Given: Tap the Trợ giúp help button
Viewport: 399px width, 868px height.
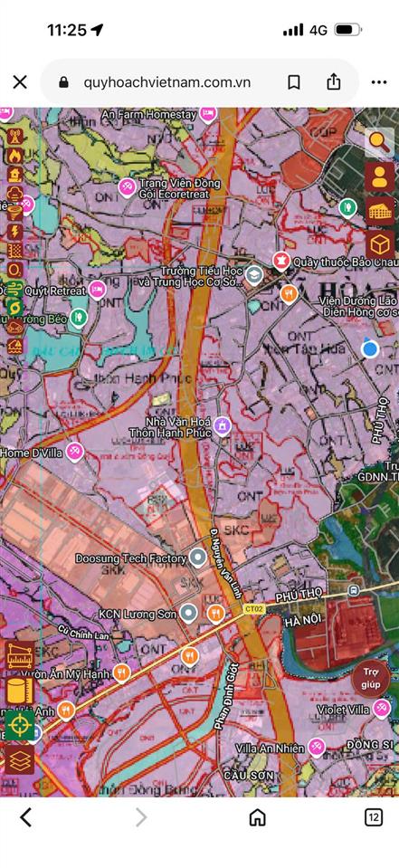Looking at the screenshot, I should point(371,678).
